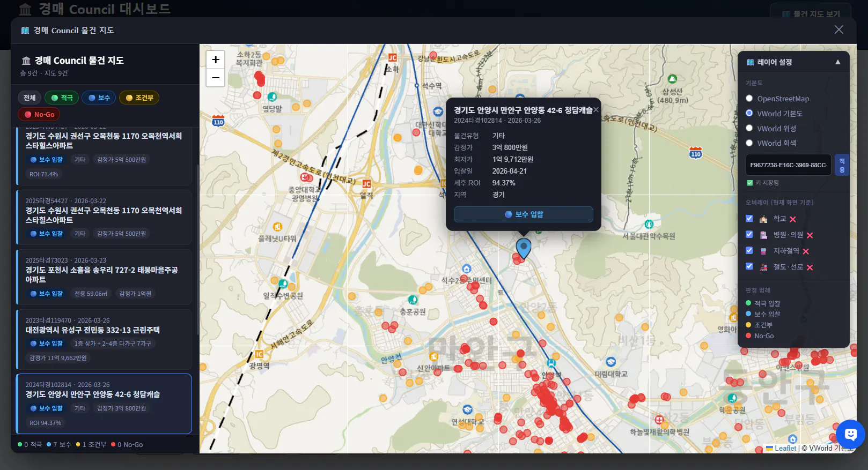Collapse the 레이어 설정 panel
The height and width of the screenshot is (470, 868).
point(838,62)
